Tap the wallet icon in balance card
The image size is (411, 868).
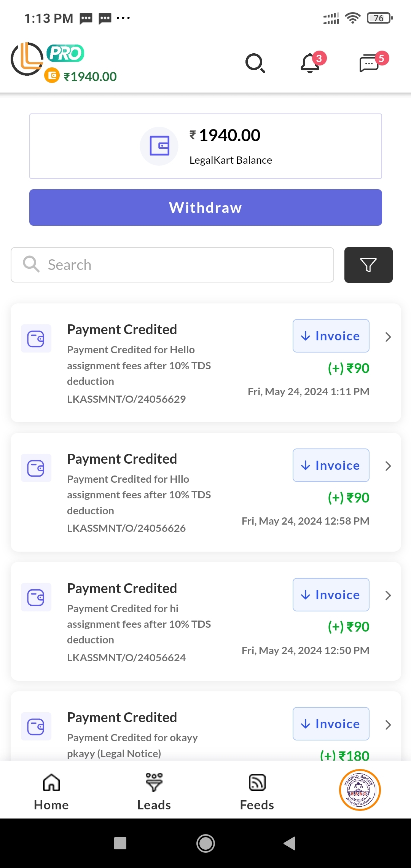tap(159, 146)
